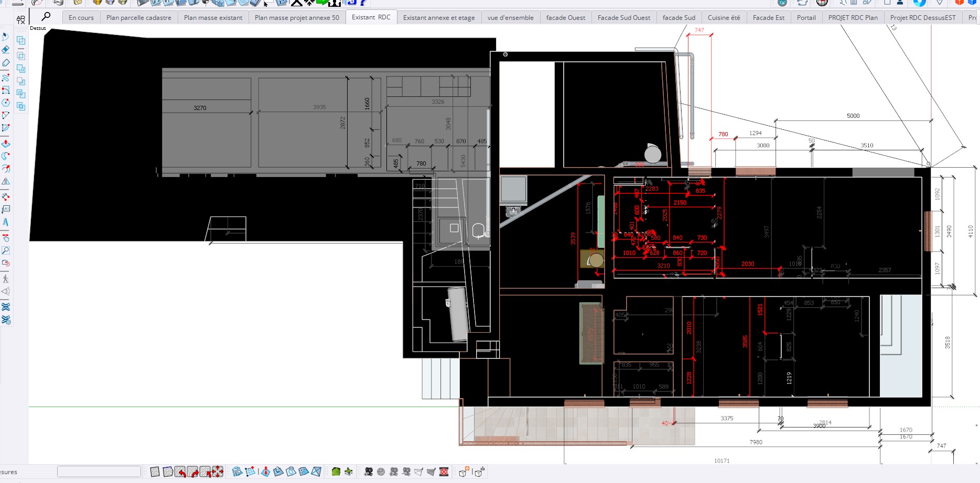Click the Outer Shell solid tool

[21, 40]
